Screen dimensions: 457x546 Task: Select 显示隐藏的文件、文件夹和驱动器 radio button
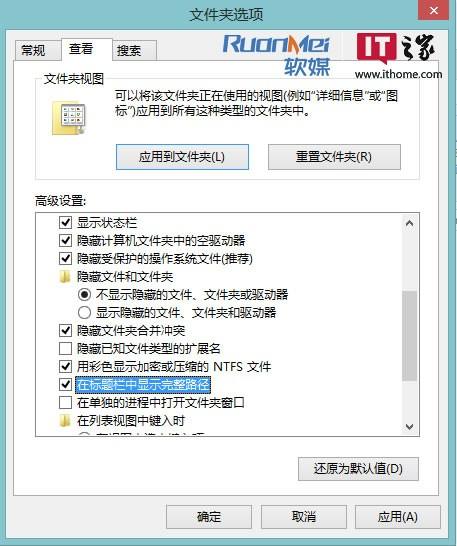[x=84, y=312]
